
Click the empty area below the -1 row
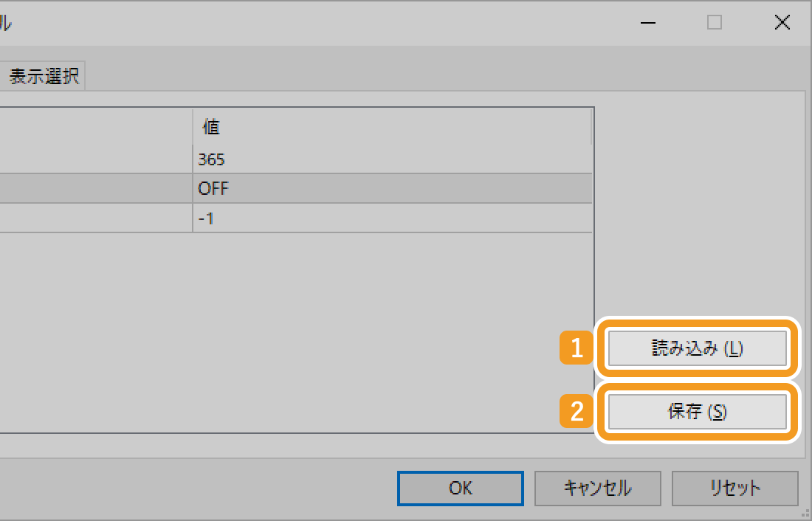(295, 332)
